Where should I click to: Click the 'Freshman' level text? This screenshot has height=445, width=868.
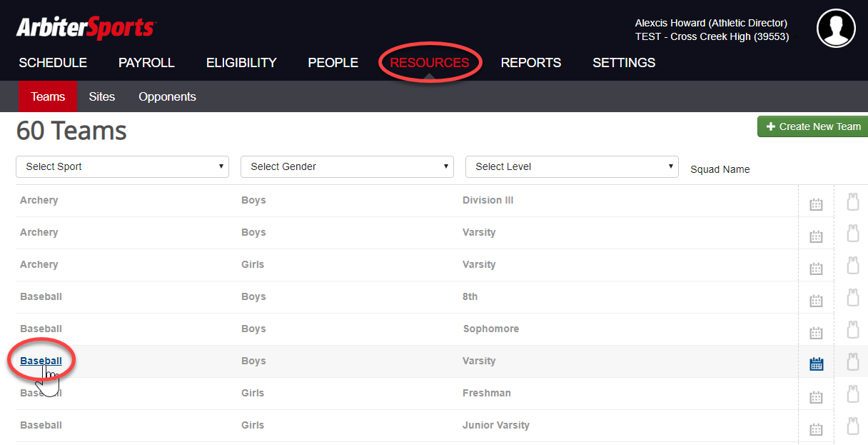[487, 393]
